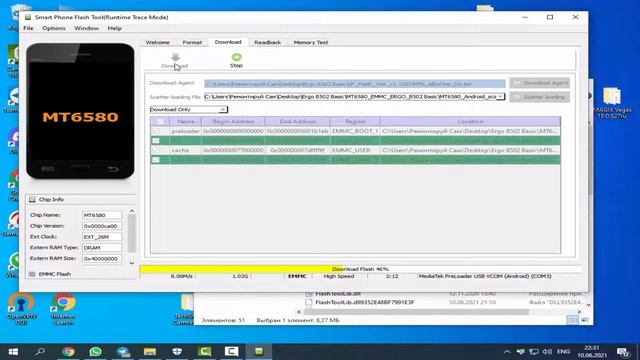Image resolution: width=640 pixels, height=360 pixels.
Task: Click the Chip Info panel icon
Action: point(32,200)
